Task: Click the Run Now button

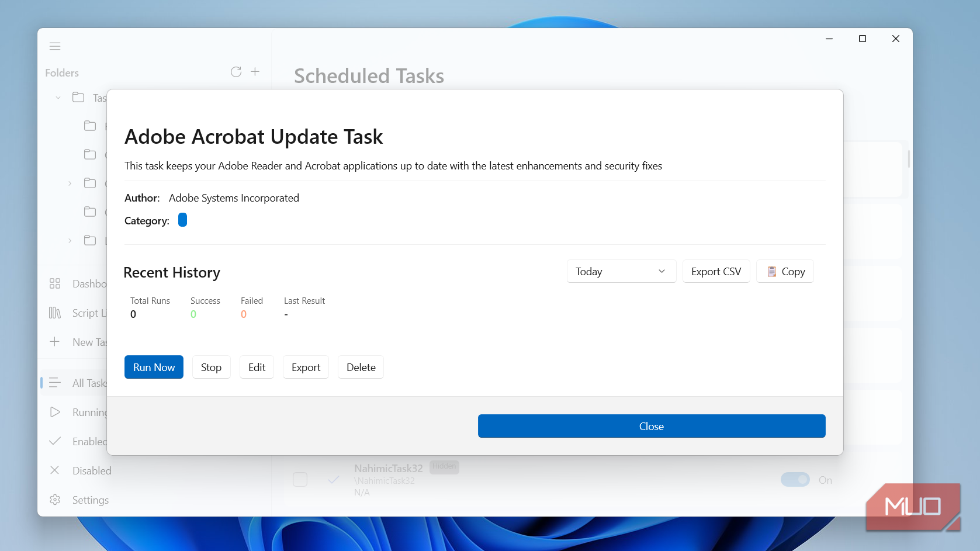Action: pyautogui.click(x=154, y=367)
